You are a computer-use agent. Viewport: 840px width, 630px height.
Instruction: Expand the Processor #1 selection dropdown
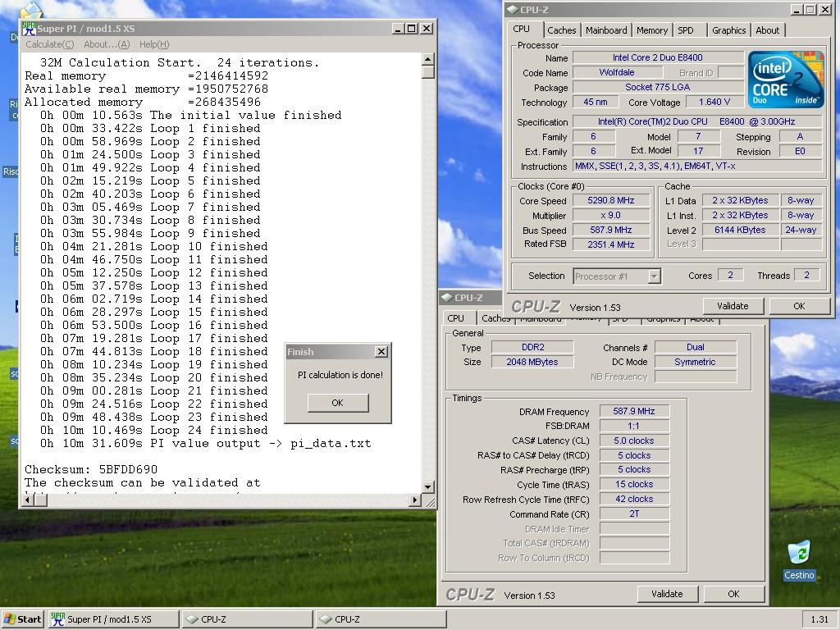coord(654,276)
